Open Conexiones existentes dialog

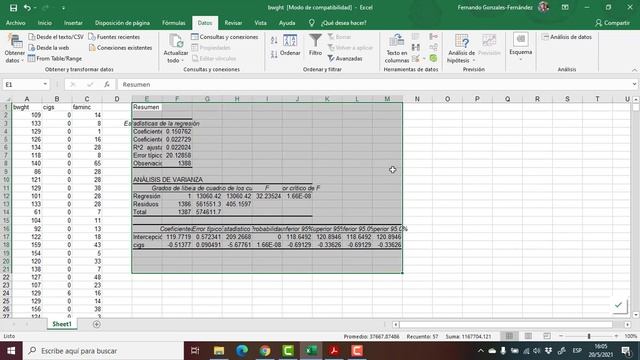click(120, 48)
